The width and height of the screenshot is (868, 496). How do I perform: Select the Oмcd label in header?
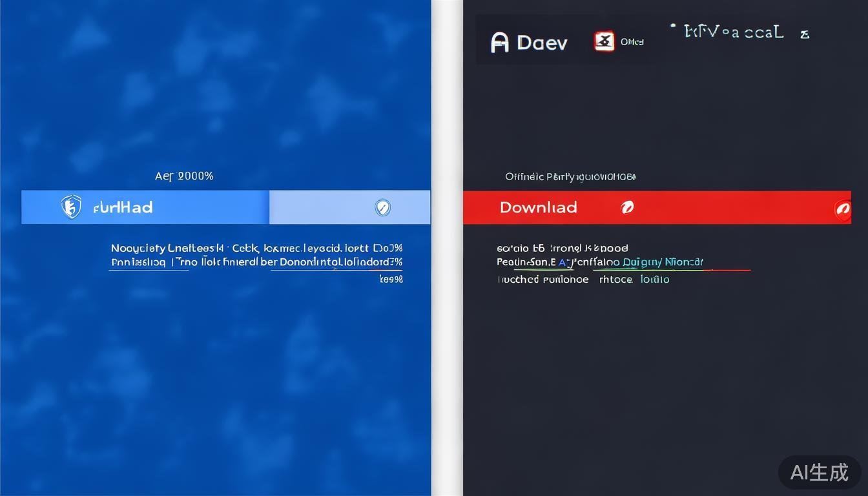632,42
